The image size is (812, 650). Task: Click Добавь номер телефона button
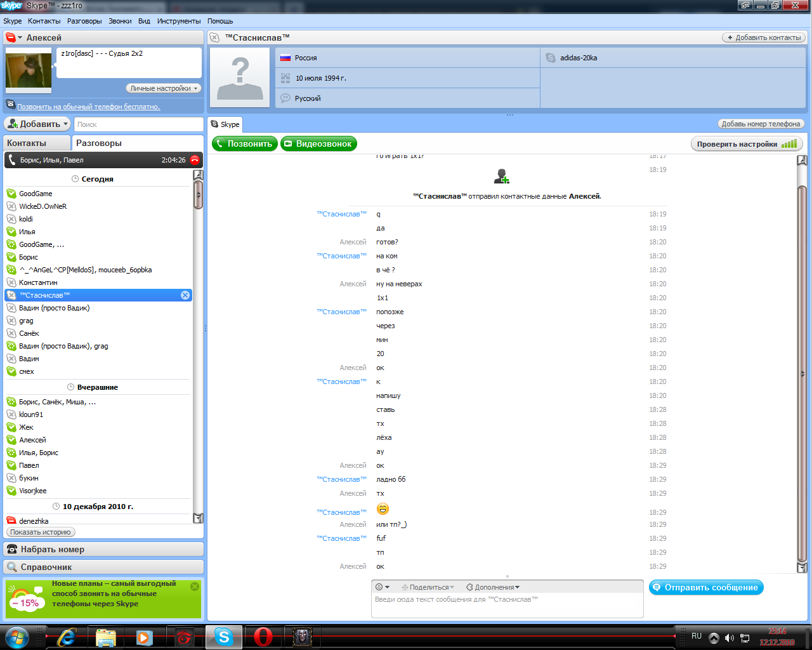tap(761, 124)
